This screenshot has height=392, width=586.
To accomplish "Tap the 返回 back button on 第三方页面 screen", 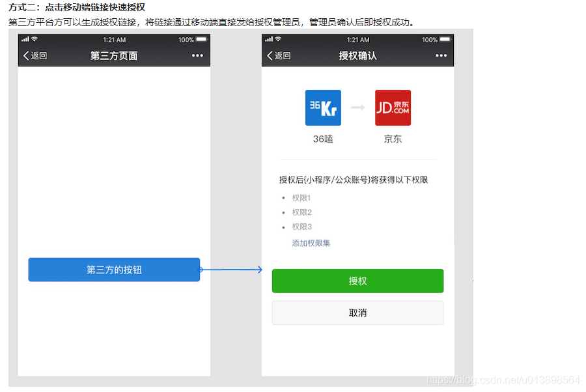I will (x=35, y=56).
